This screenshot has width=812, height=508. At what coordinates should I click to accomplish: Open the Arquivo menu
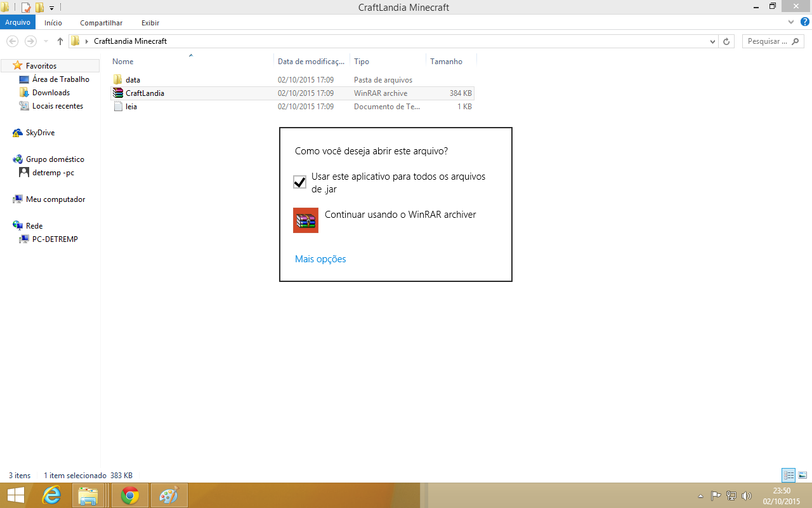[18, 22]
